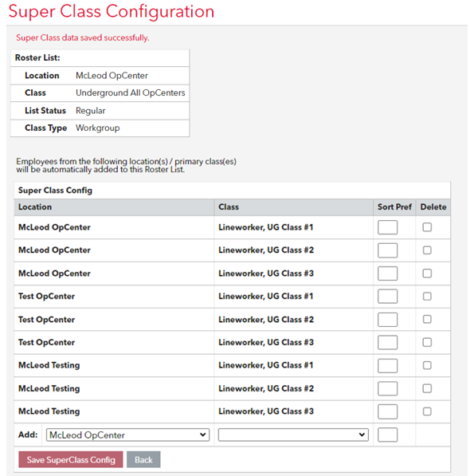Open the empty Add class dropdown

(x=293, y=435)
